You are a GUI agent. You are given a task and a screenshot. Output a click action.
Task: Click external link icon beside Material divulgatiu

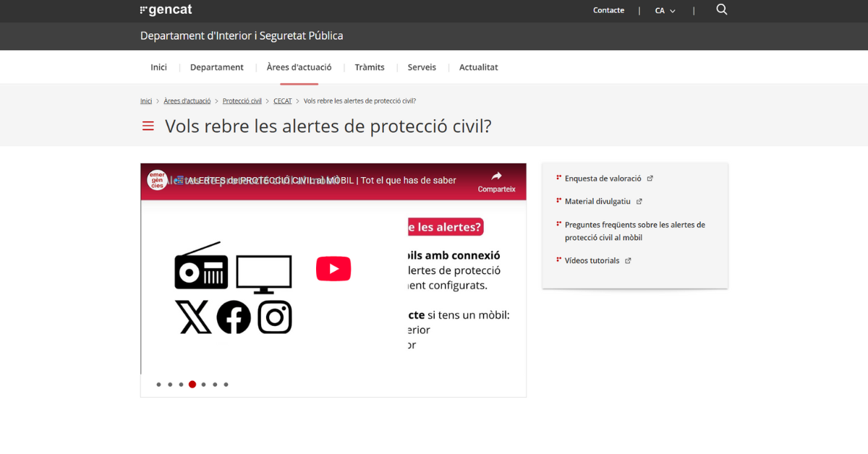click(x=639, y=202)
